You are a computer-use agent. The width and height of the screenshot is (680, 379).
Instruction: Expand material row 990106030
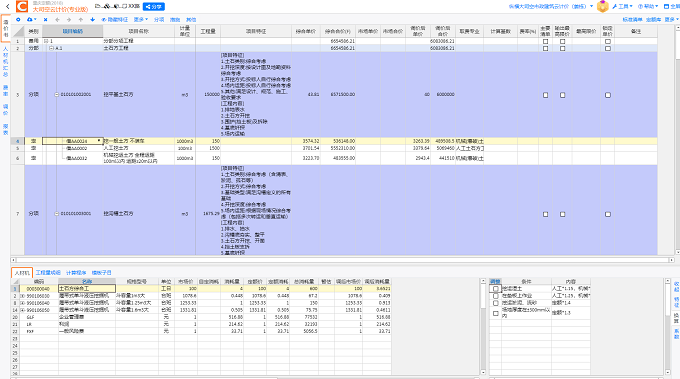pyautogui.click(x=23, y=296)
